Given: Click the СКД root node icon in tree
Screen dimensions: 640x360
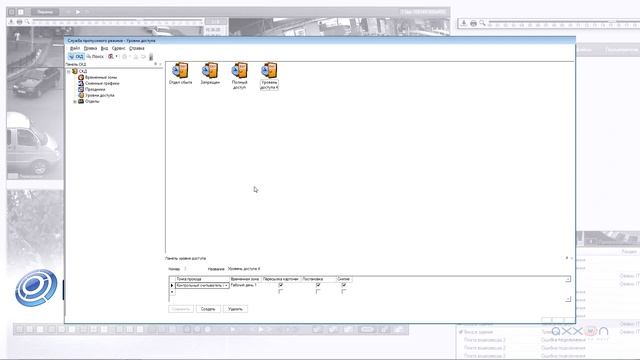Looking at the screenshot, I should [x=75, y=71].
